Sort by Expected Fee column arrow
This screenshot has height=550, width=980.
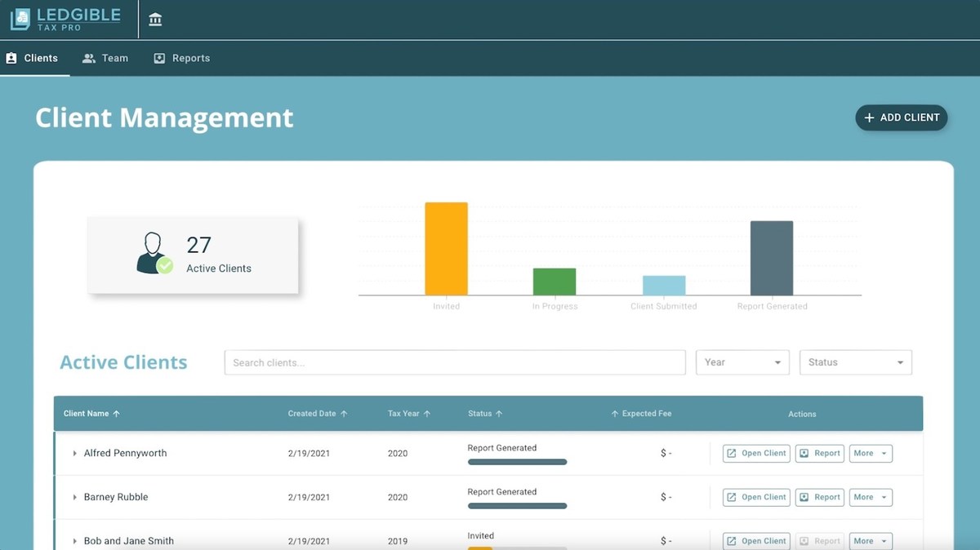pyautogui.click(x=615, y=414)
